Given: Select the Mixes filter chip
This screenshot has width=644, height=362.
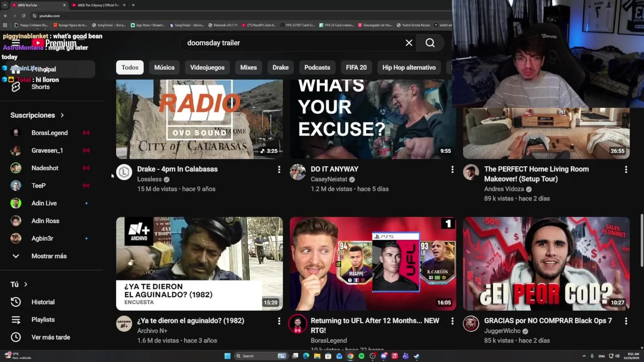Looking at the screenshot, I should [249, 67].
